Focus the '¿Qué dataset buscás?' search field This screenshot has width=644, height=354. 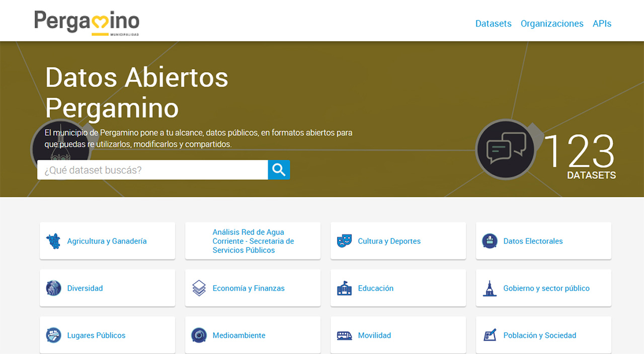(x=152, y=170)
